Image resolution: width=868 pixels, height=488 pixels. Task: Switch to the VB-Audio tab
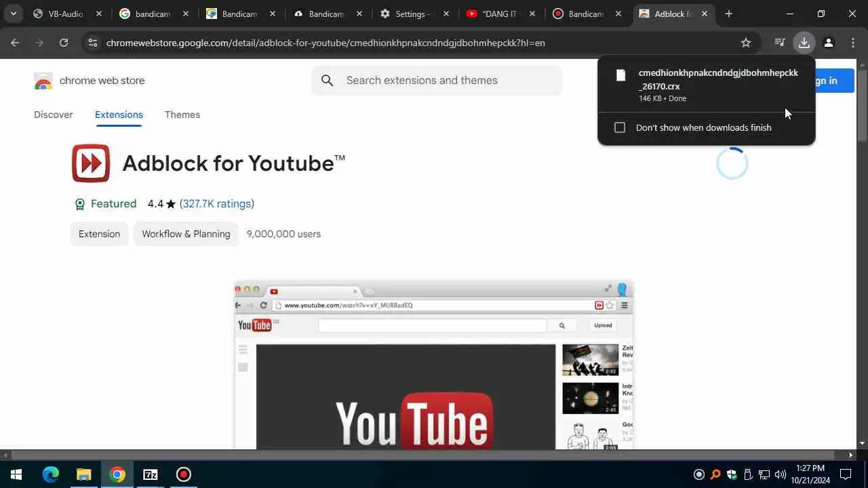coord(68,14)
